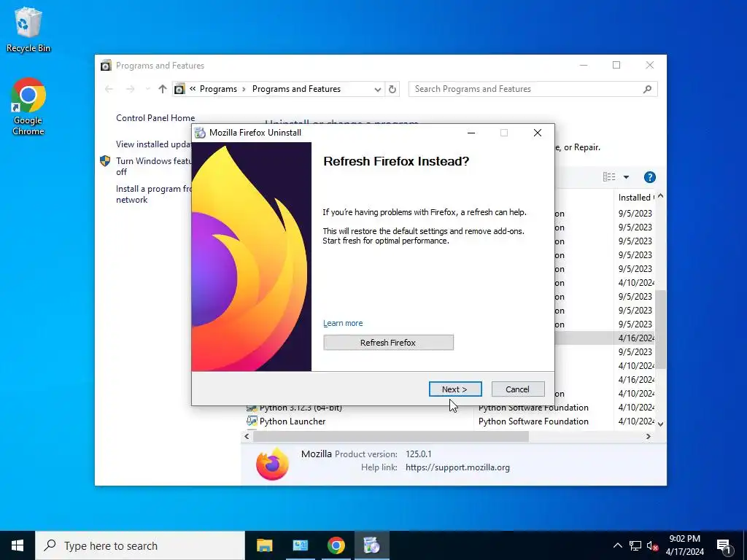747x560 pixels.
Task: Open the taskbar clock showing 9:02 PM
Action: tap(684, 545)
